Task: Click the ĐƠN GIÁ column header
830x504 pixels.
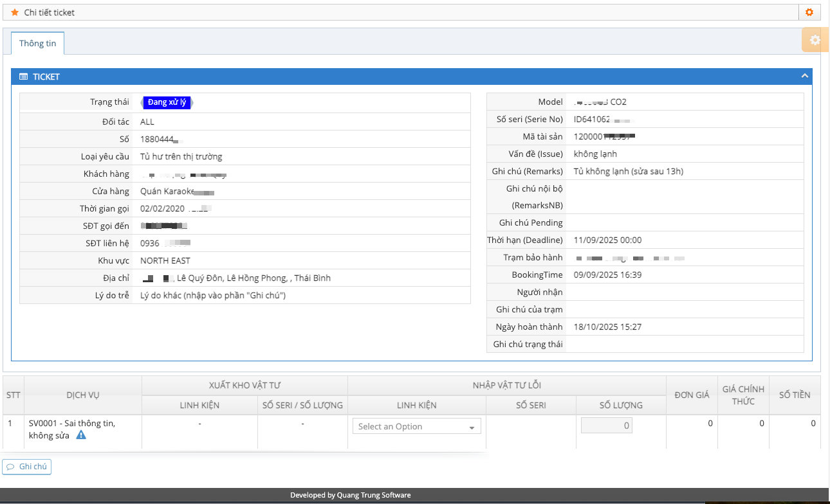Action: click(692, 395)
